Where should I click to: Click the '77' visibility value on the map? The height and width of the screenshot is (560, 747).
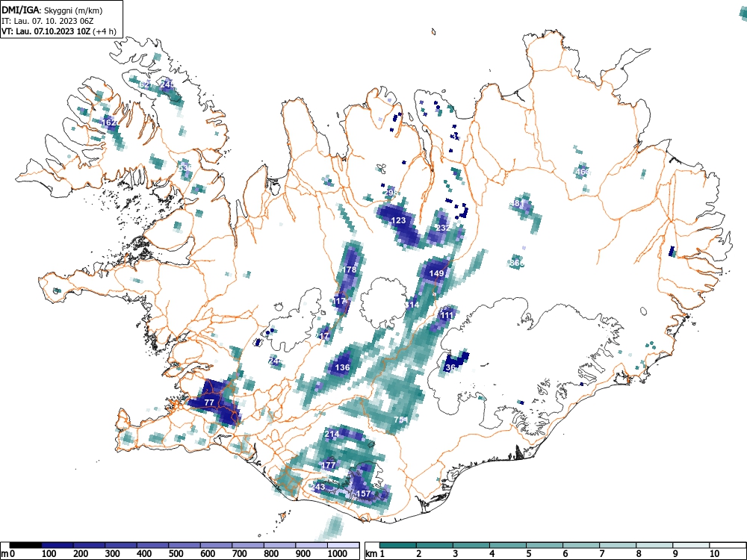tap(209, 402)
